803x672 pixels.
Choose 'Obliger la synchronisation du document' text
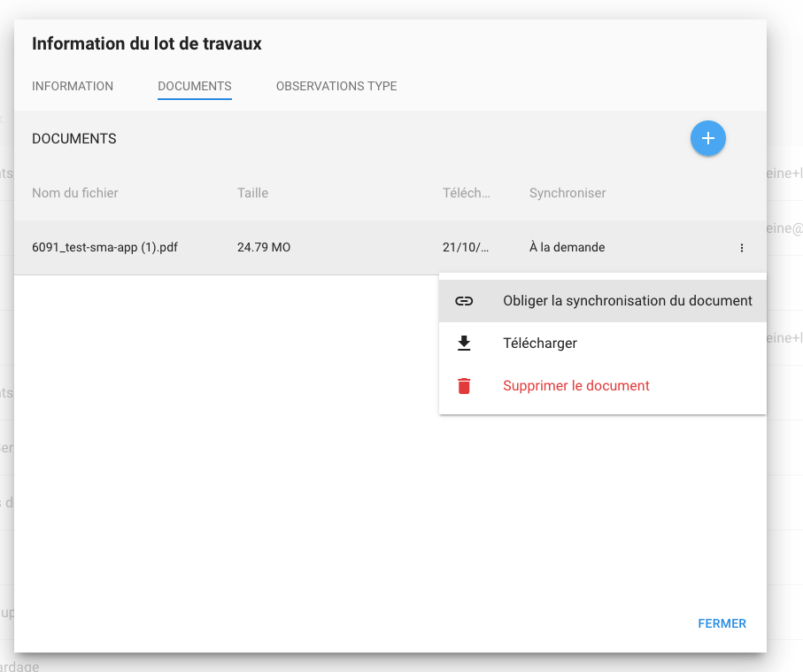click(627, 301)
